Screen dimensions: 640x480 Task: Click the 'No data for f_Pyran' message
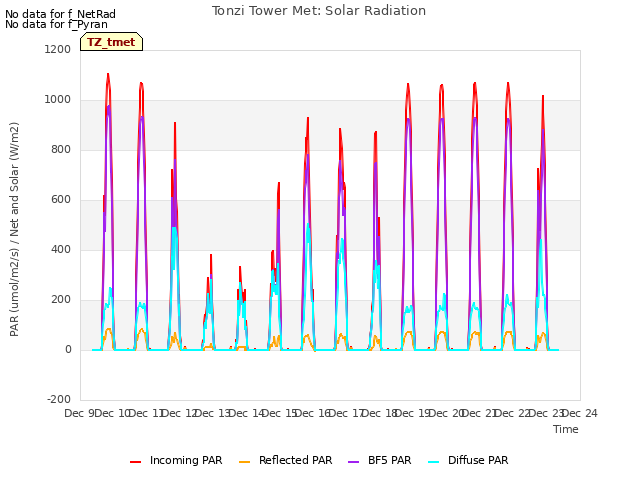(x=56, y=24)
